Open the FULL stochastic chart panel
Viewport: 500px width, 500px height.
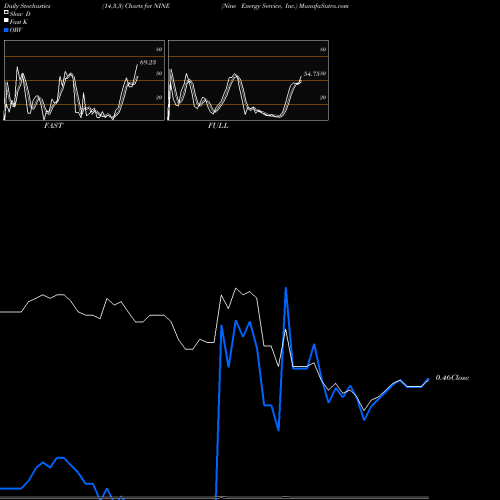(248, 80)
